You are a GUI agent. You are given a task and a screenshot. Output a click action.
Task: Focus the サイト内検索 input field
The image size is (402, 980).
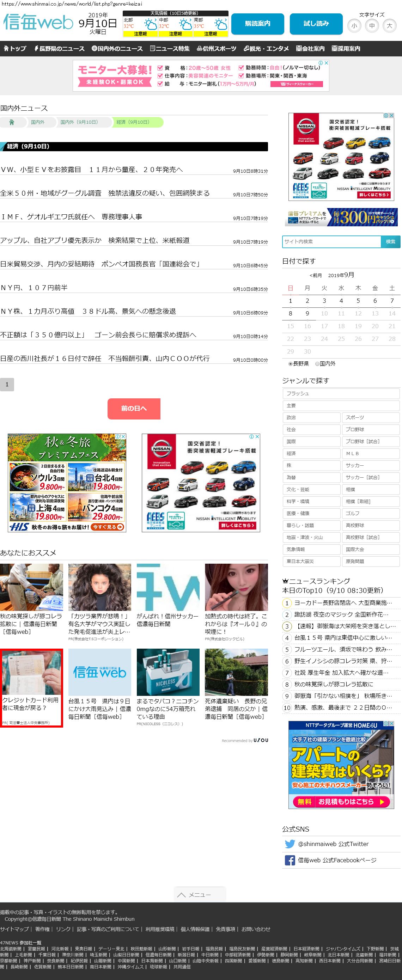(331, 241)
